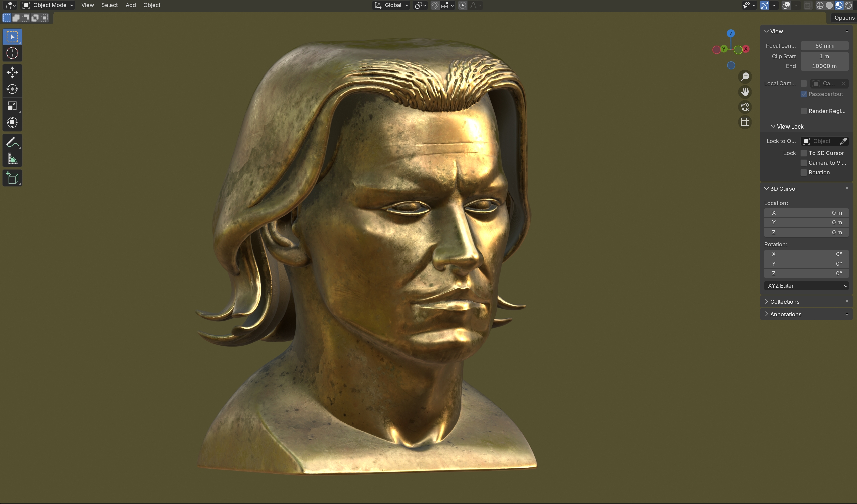The width and height of the screenshot is (857, 504).
Task: Expand the Collections panel
Action: [x=784, y=301]
